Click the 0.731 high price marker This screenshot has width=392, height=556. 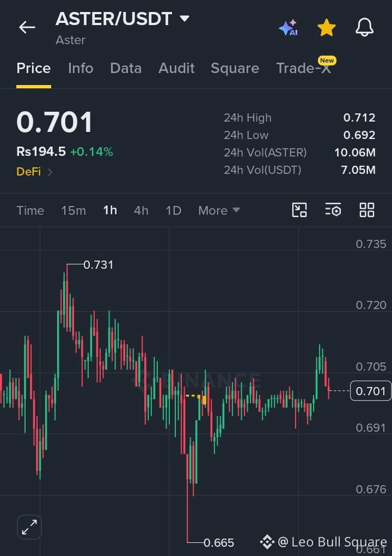98,265
